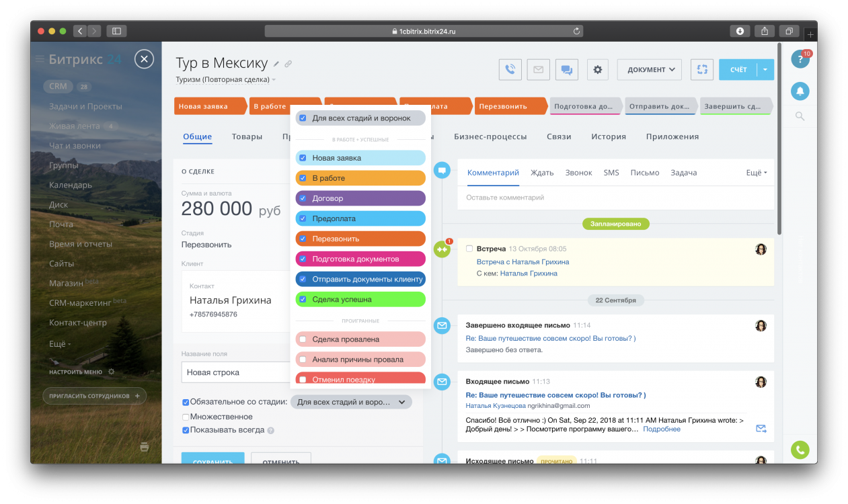The image size is (848, 504).
Task: Open the notifications bell icon
Action: pos(800,91)
